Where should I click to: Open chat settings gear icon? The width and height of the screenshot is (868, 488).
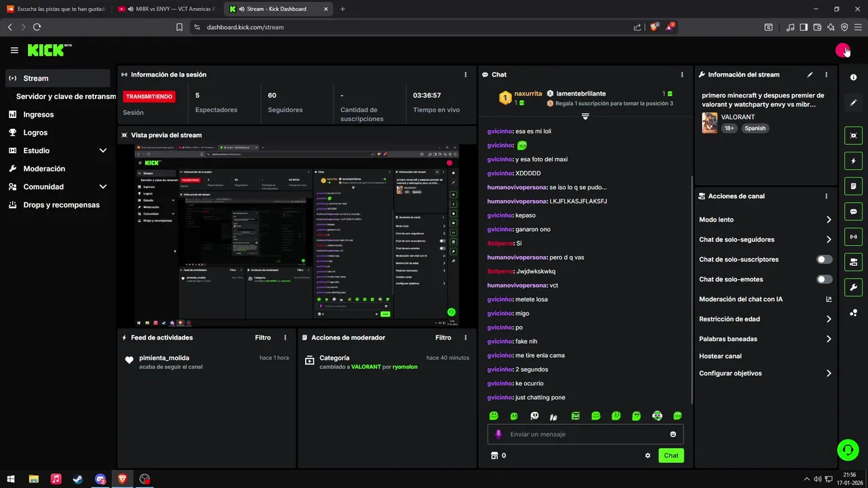[648, 455]
